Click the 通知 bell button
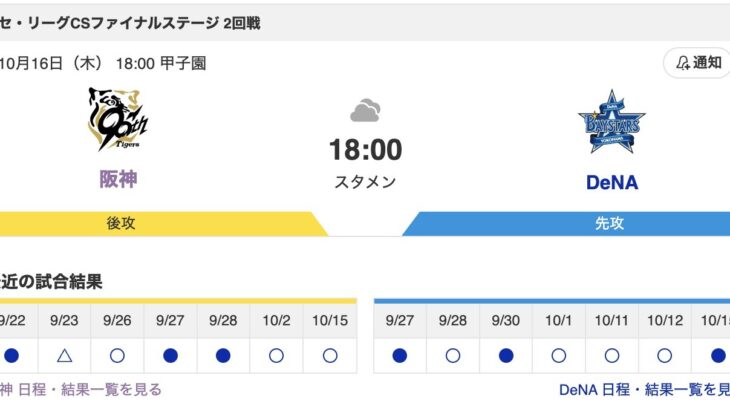 click(697, 63)
